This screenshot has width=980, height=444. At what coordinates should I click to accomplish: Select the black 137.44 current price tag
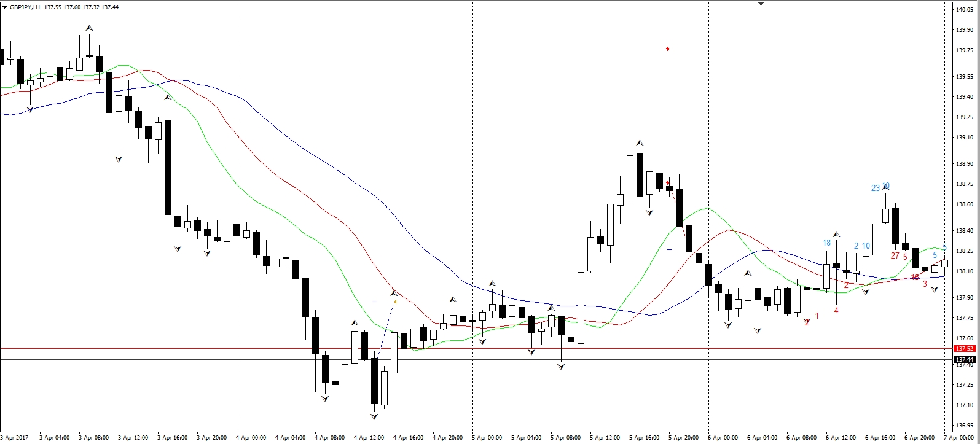964,359
